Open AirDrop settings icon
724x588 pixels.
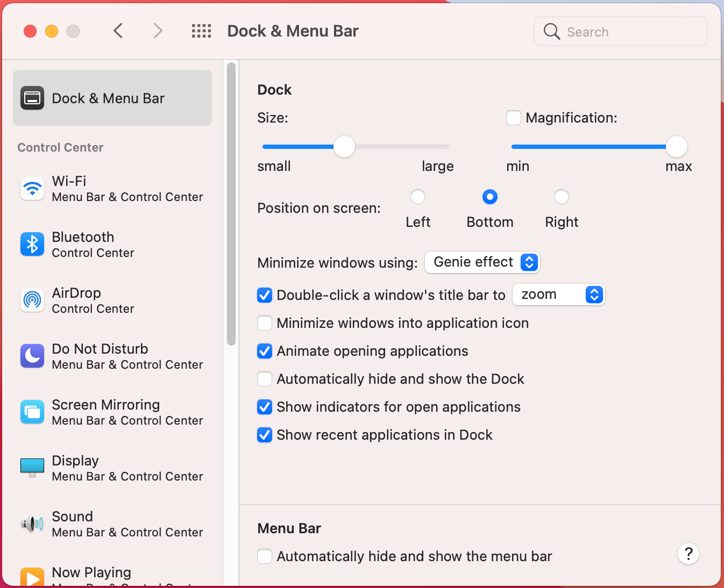tap(32, 300)
